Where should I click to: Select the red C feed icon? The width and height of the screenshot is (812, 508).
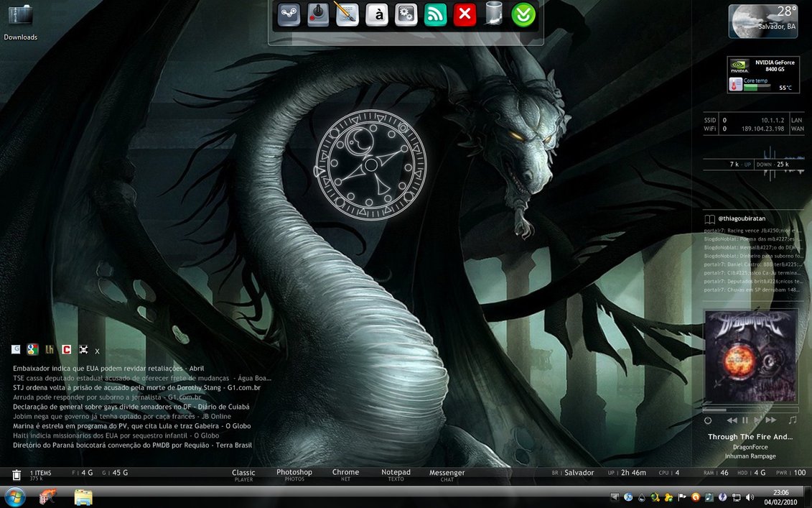tap(66, 349)
